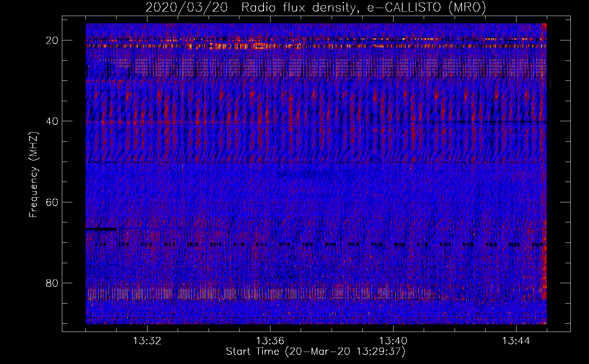Click the y-axis label 'Frequency (MHZ)'
Image resolution: width=589 pixels, height=364 pixels.
(33, 174)
